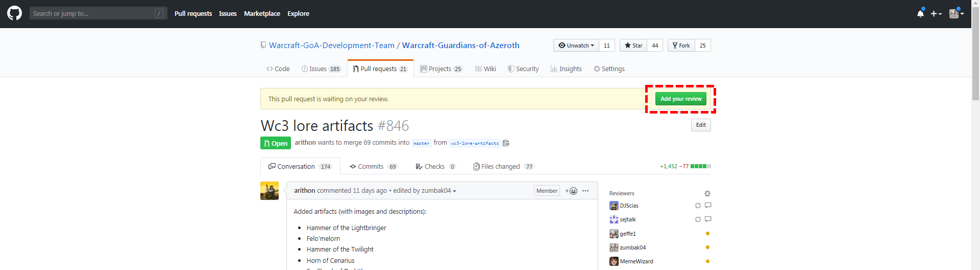View sejtalk review comment icon
Screen dimensions: 980x270
pyautogui.click(x=708, y=219)
